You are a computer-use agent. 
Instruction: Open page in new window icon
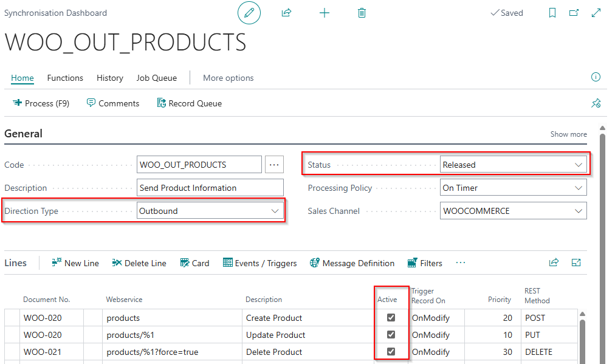(x=574, y=13)
